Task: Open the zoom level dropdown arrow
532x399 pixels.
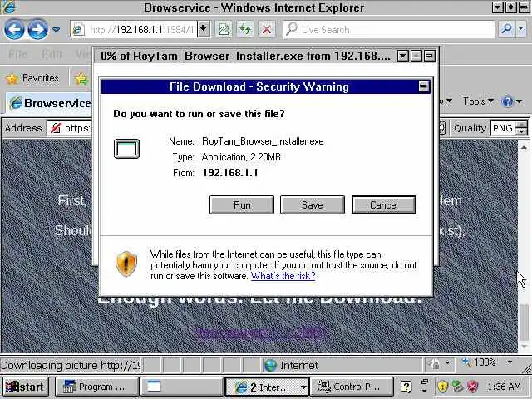Action: (510, 362)
